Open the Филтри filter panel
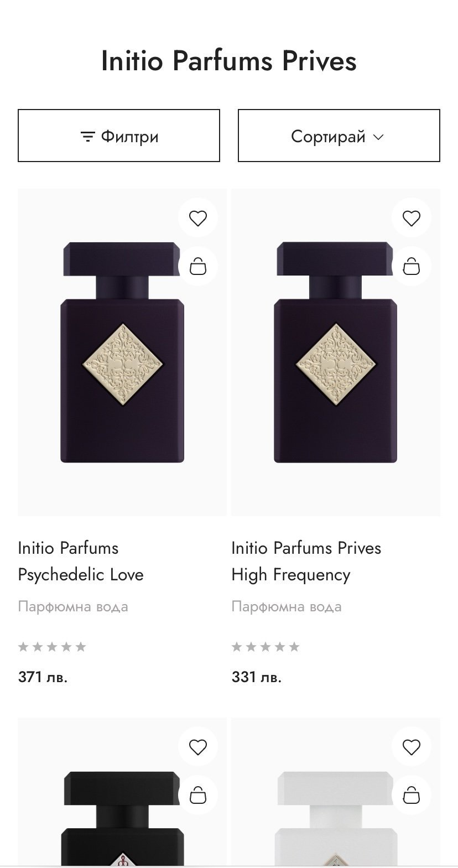Image resolution: width=458 pixels, height=868 pixels. [119, 136]
